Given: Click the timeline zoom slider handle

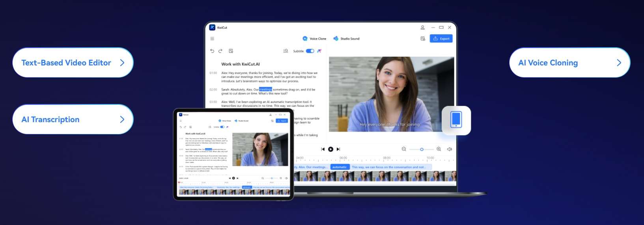Looking at the screenshot, I should [422, 149].
